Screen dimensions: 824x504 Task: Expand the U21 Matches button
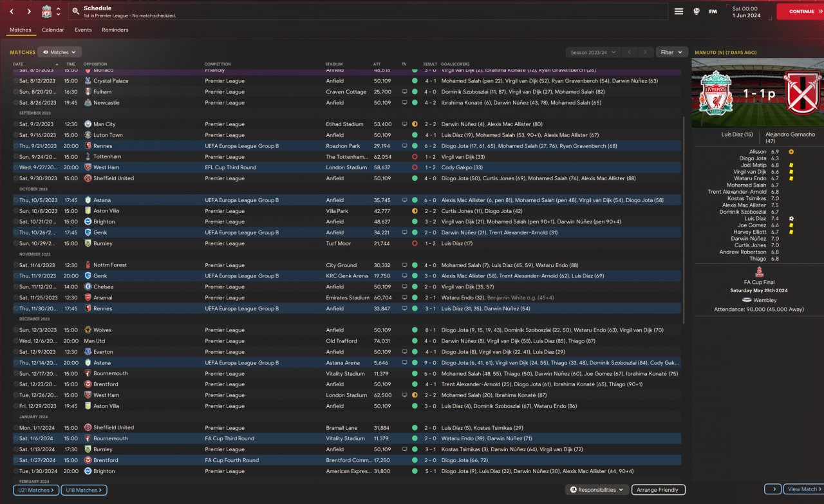36,490
